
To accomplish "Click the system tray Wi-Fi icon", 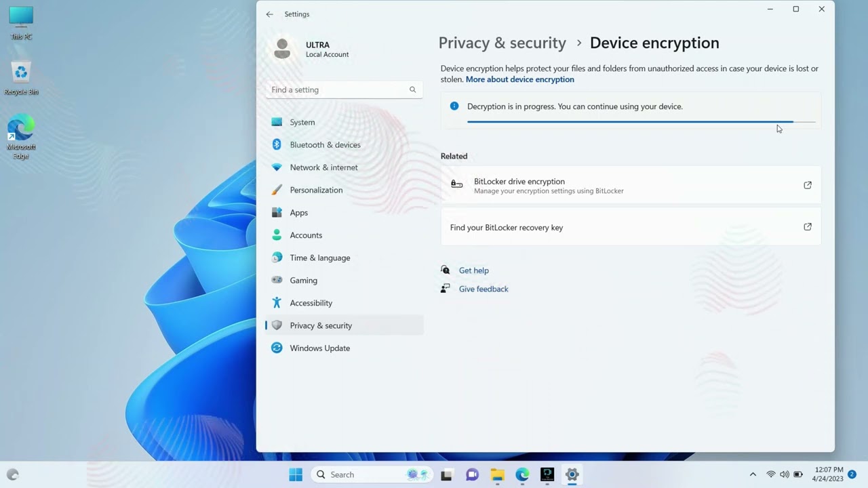I will pos(771,474).
